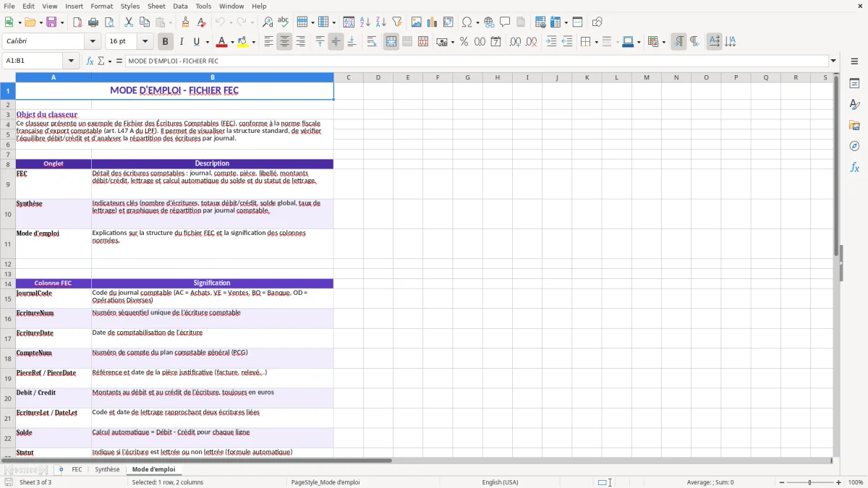Click the Insert Comment speech bubble icon
The height and width of the screenshot is (488, 868).
pyautogui.click(x=505, y=22)
